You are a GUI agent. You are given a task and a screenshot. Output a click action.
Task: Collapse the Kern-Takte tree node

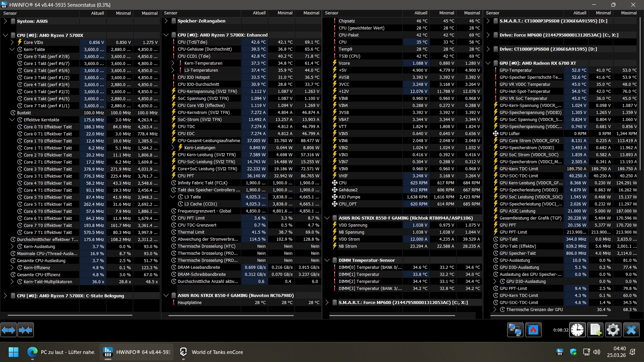[12, 49]
